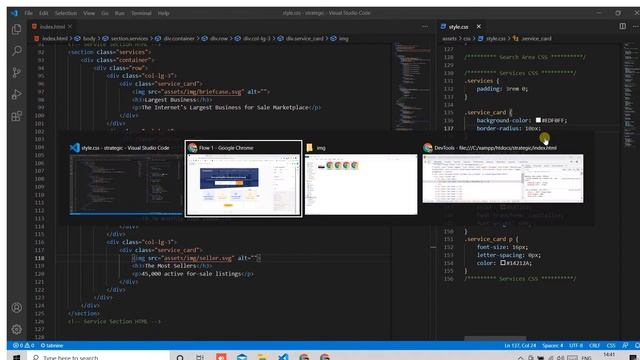
Task: Click CRLF end-of-line setting
Action: [x=594, y=345]
